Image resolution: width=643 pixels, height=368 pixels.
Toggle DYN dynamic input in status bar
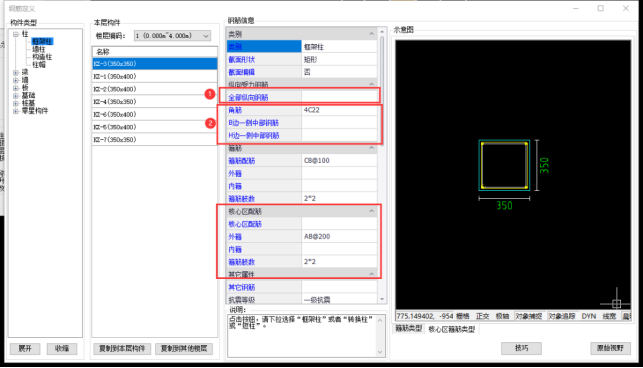point(588,316)
